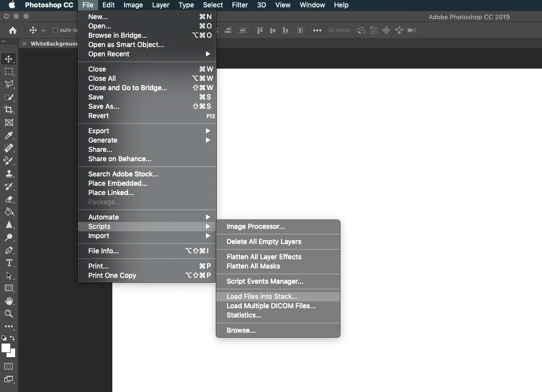The width and height of the screenshot is (542, 392).
Task: Click the align top edges icon
Action: pyautogui.click(x=260, y=30)
